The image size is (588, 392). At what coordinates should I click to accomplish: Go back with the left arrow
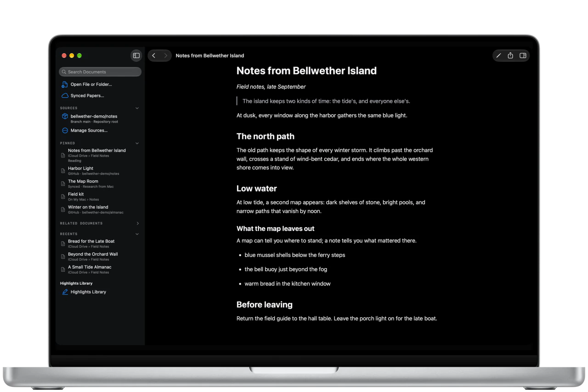coord(154,56)
